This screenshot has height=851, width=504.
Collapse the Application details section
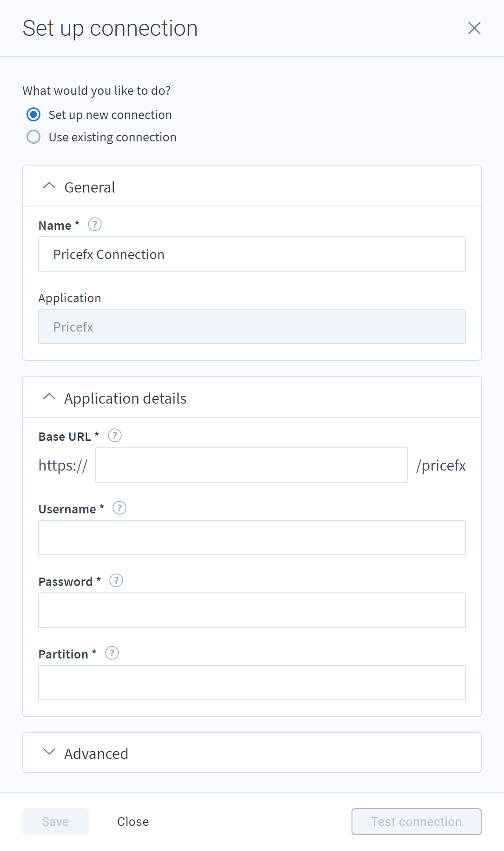(x=49, y=397)
